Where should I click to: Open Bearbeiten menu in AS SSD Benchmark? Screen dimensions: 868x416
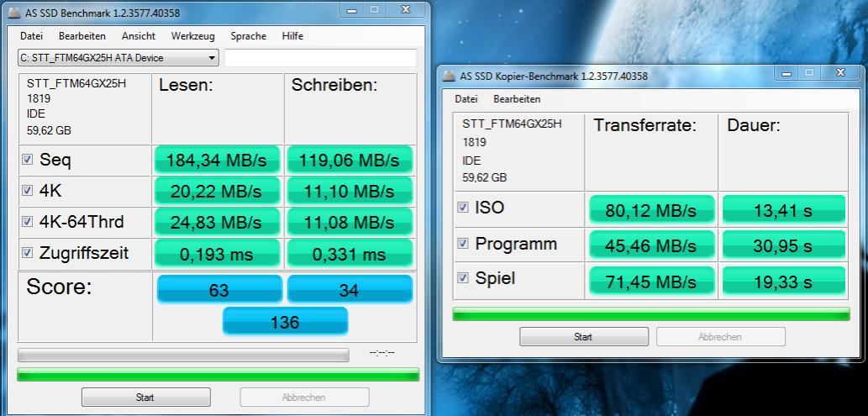pyautogui.click(x=82, y=36)
